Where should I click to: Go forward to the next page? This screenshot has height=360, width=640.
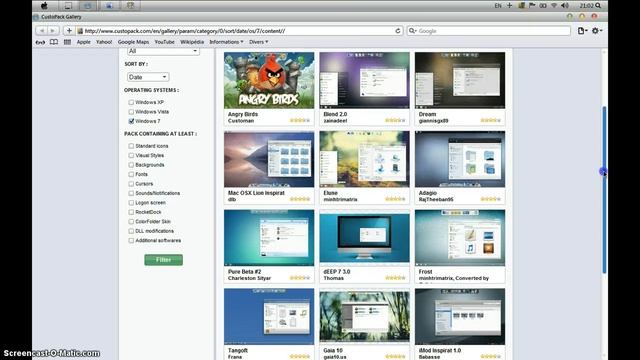[53, 31]
